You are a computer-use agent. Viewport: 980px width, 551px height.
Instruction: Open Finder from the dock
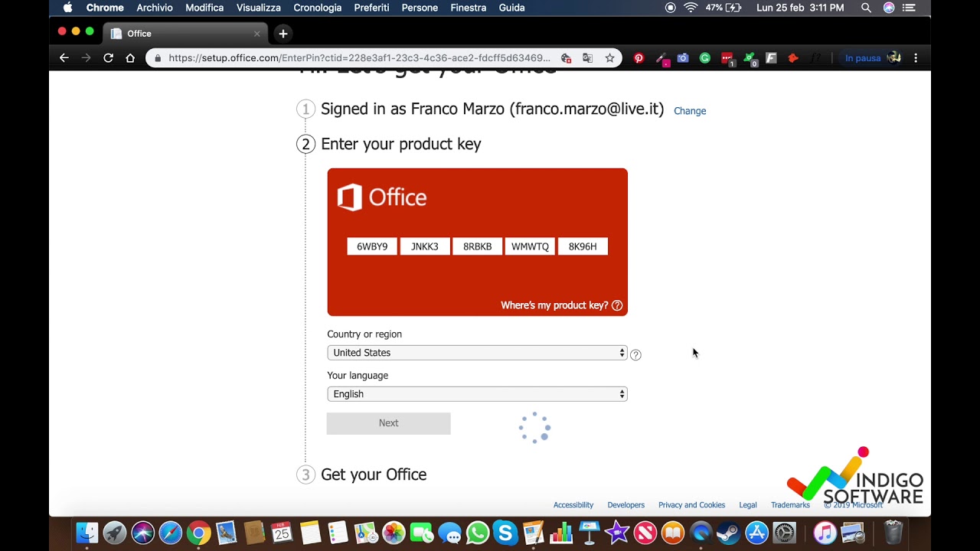pyautogui.click(x=87, y=533)
